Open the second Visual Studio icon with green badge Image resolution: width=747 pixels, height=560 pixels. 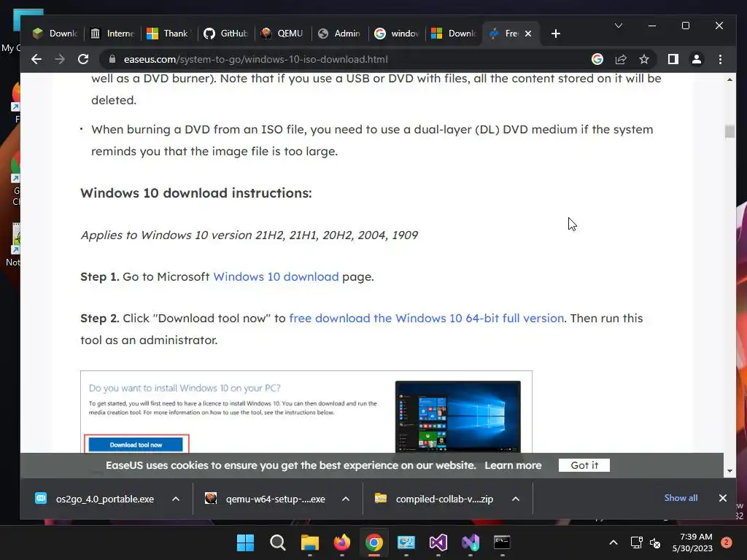pos(471,542)
